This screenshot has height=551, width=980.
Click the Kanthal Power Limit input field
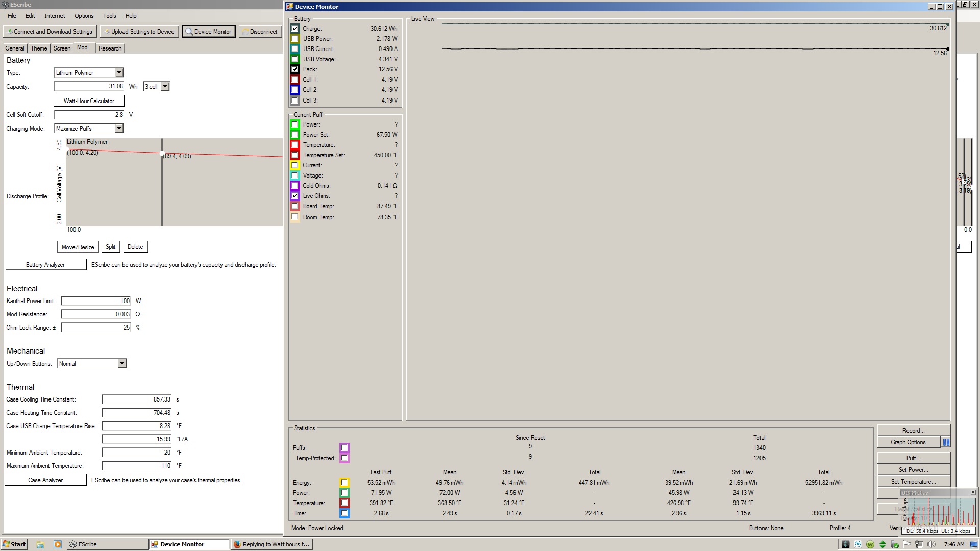click(x=96, y=301)
